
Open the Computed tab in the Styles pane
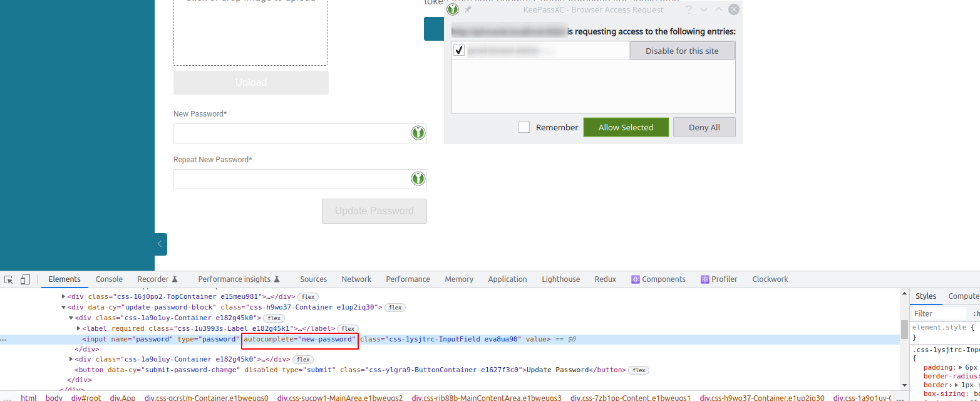click(x=965, y=296)
